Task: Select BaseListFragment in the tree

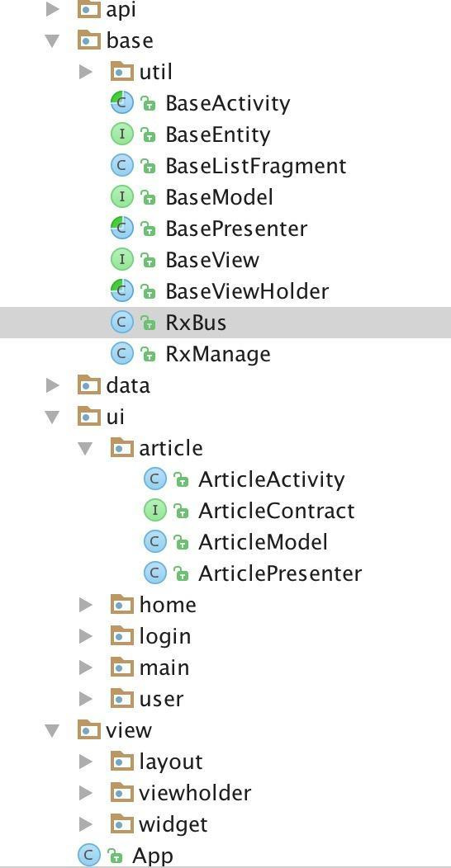Action: coord(256,166)
